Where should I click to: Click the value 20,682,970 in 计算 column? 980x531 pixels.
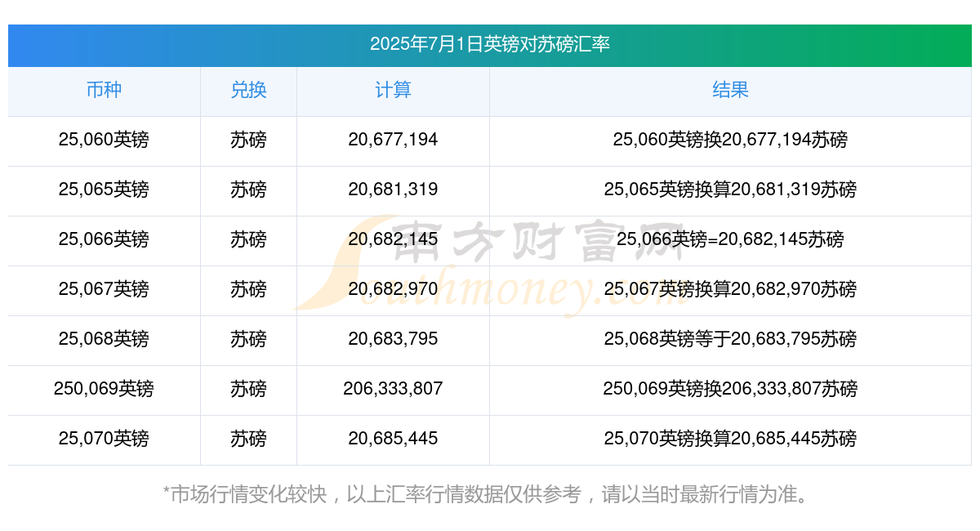pos(393,289)
